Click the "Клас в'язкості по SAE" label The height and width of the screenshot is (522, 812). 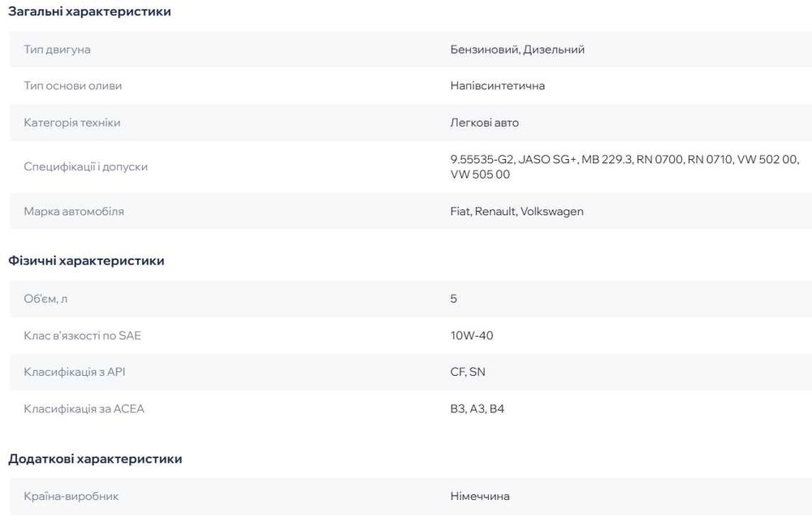tap(83, 335)
